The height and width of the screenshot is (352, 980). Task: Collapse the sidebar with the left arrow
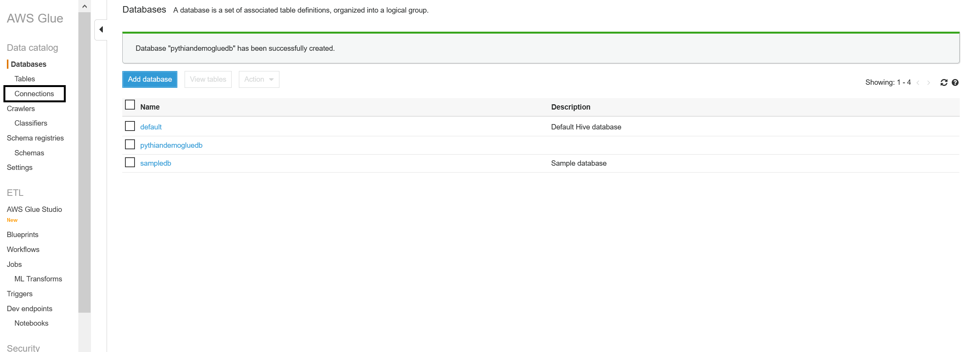tap(101, 29)
